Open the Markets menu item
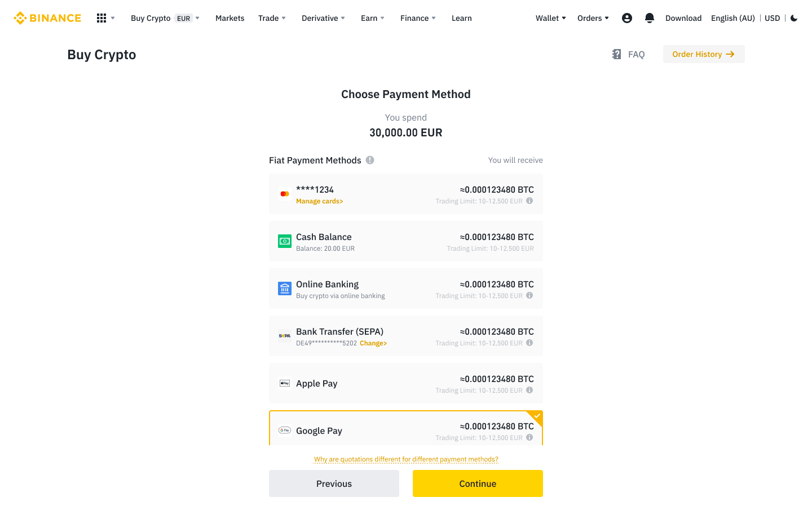The image size is (812, 506). pos(230,18)
